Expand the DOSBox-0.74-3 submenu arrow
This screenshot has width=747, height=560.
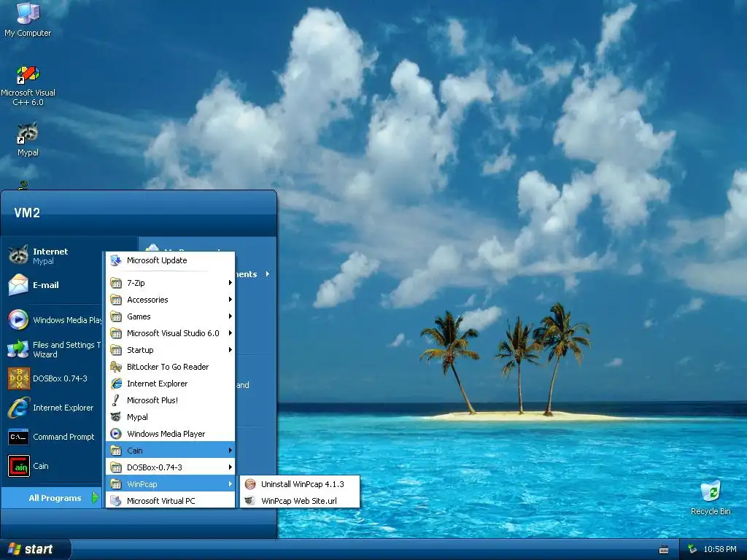[230, 467]
